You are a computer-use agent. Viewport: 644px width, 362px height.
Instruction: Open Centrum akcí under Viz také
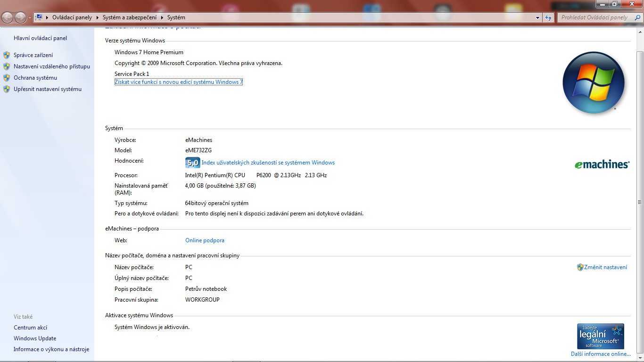31,328
